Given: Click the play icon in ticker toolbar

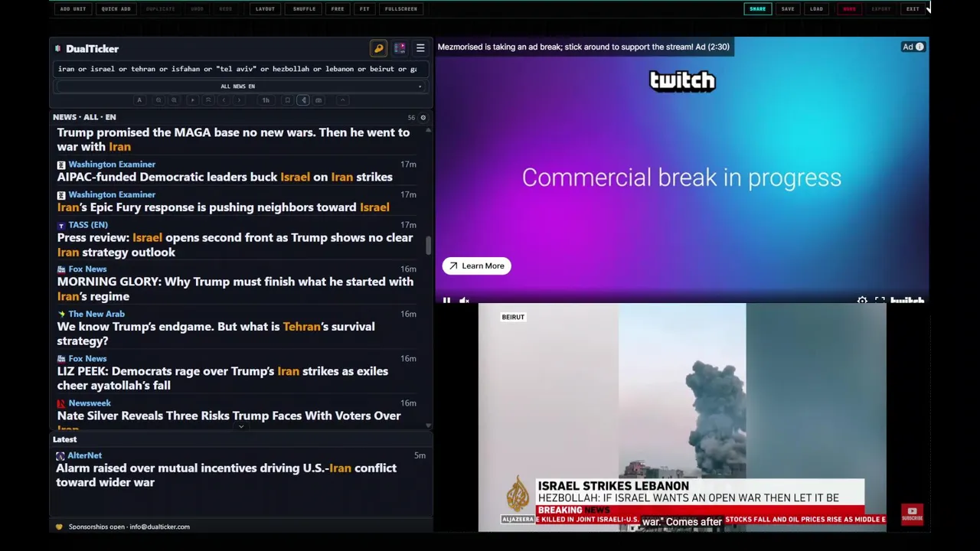Looking at the screenshot, I should click(193, 100).
